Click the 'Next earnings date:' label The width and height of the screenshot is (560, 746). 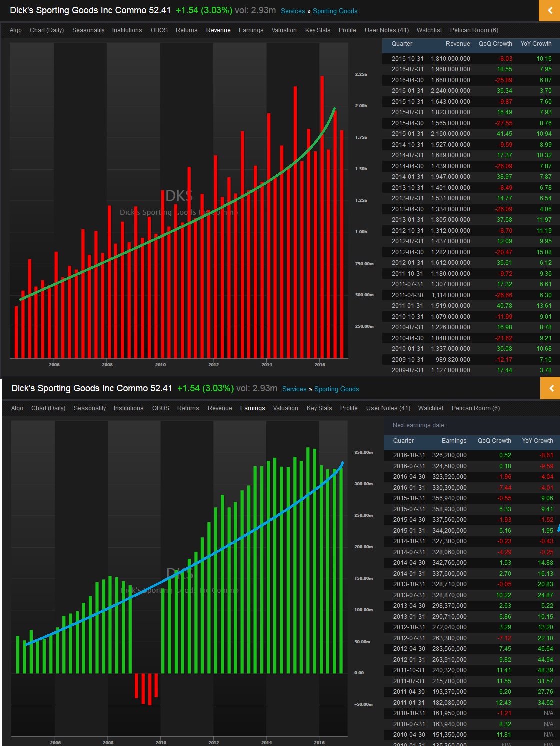pos(419,425)
